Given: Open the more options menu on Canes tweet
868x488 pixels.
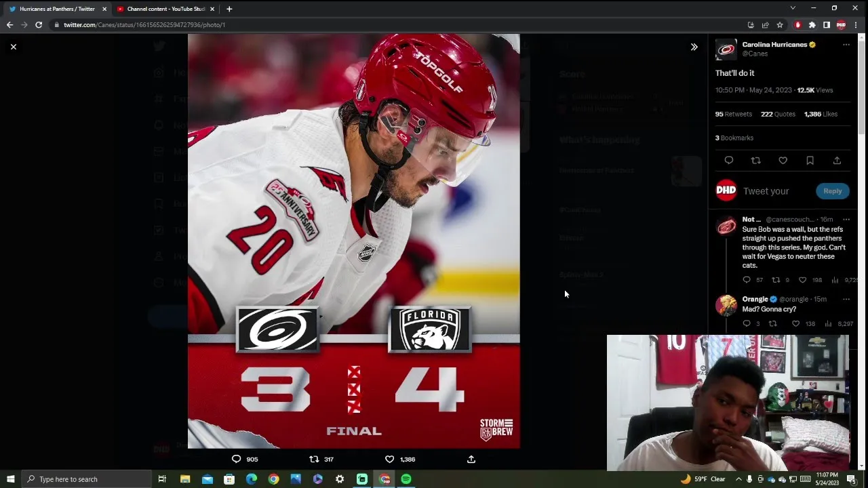Looking at the screenshot, I should 846,45.
